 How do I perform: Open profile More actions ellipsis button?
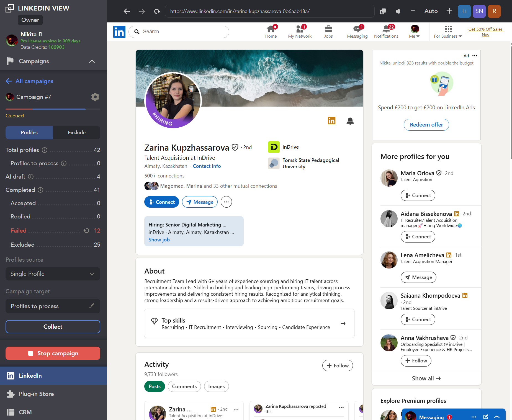226,202
